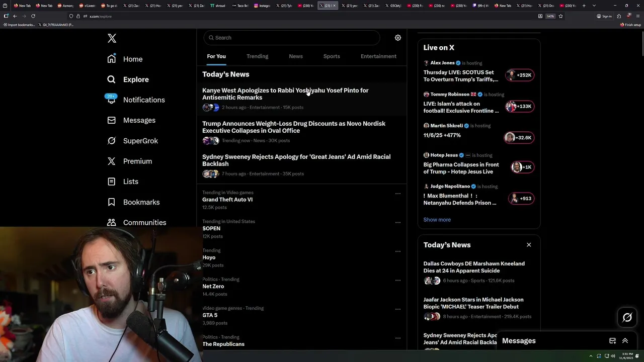This screenshot has width=644, height=362.
Task: Switch to the Instagram browser tab
Action: pyautogui.click(x=262, y=6)
